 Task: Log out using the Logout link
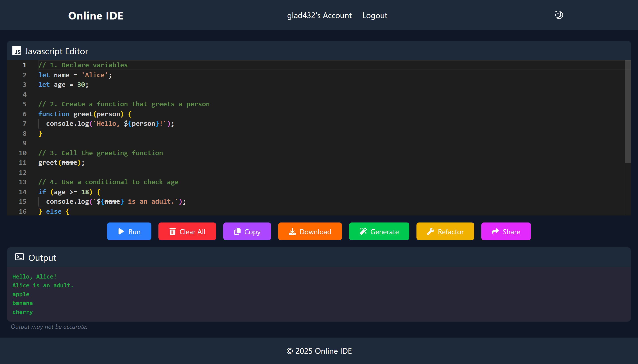coord(375,15)
